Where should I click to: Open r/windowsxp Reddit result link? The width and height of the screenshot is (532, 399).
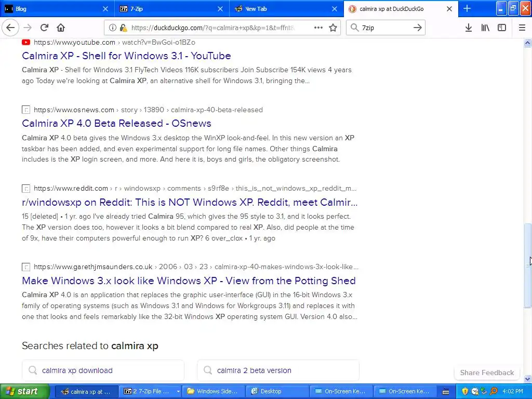click(190, 202)
